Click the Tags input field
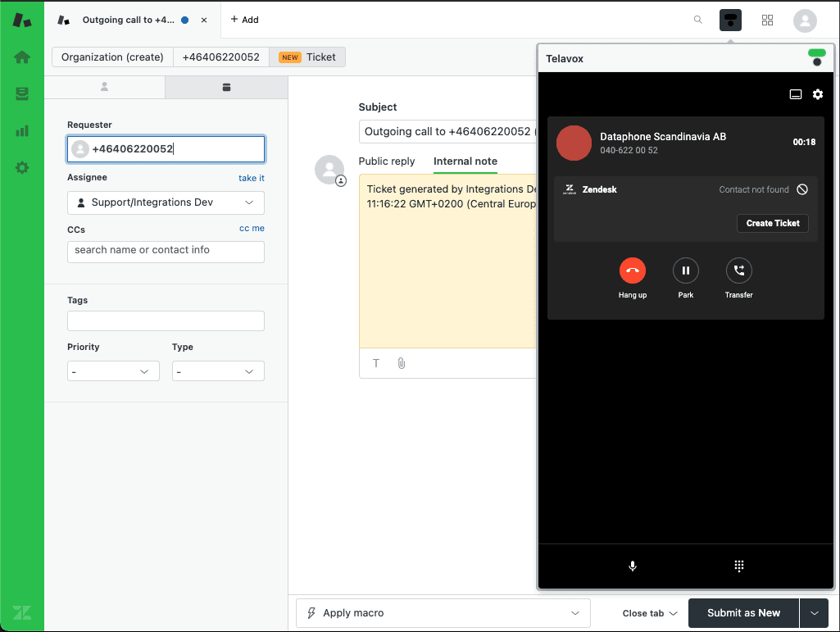This screenshot has width=840, height=632. [x=166, y=321]
